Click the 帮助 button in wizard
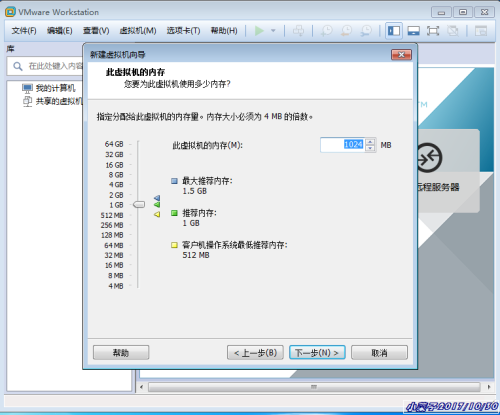Screen dimensions: 500x415 [121, 353]
